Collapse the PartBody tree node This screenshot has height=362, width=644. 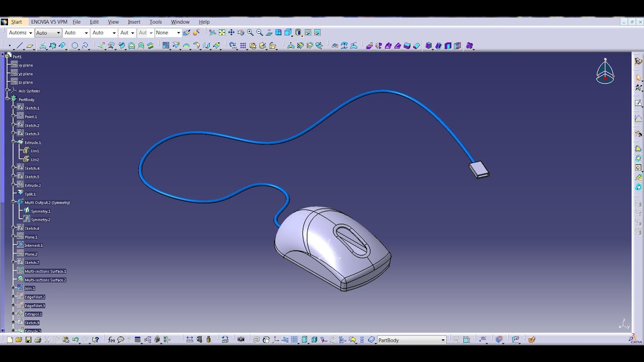point(8,99)
